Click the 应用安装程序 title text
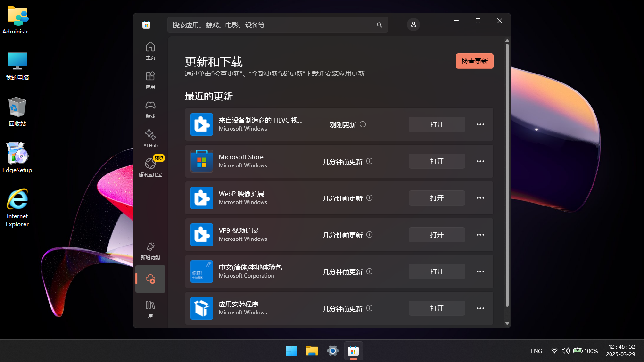The width and height of the screenshot is (644, 362). click(x=239, y=304)
